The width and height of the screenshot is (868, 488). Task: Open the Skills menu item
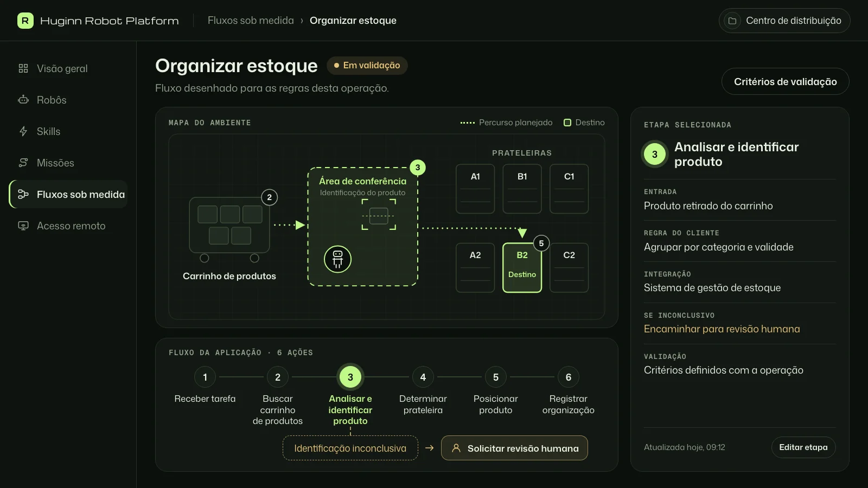68,131
